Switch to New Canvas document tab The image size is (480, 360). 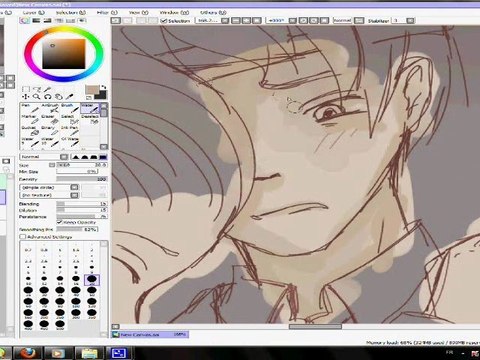(150, 334)
